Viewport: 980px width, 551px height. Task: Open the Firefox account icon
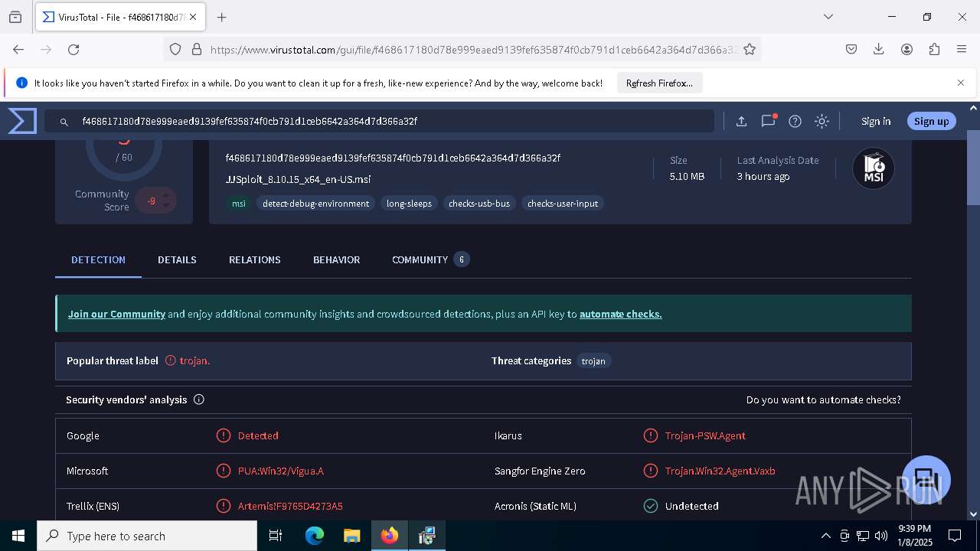pos(906,49)
